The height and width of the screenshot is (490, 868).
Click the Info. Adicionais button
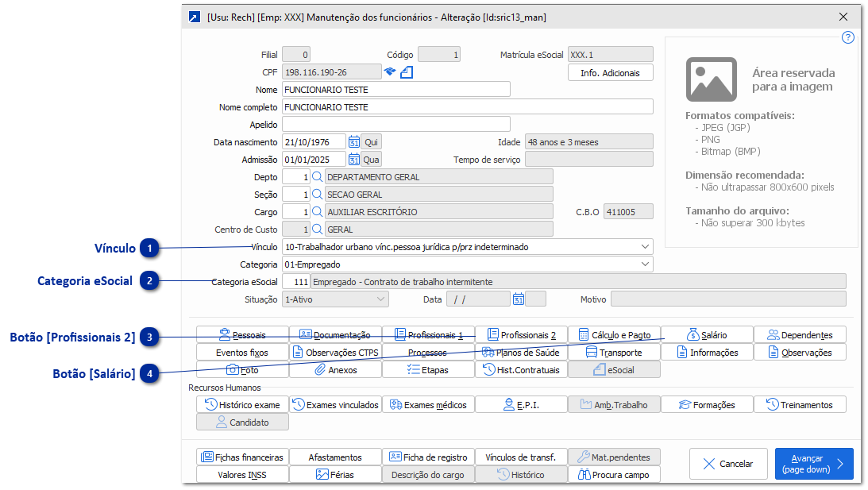coord(610,73)
